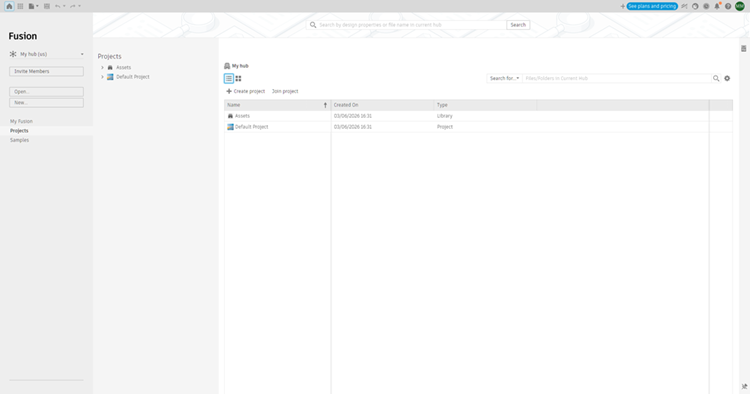Switch to list view
Image resolution: width=750 pixels, height=394 pixels.
[x=229, y=78]
